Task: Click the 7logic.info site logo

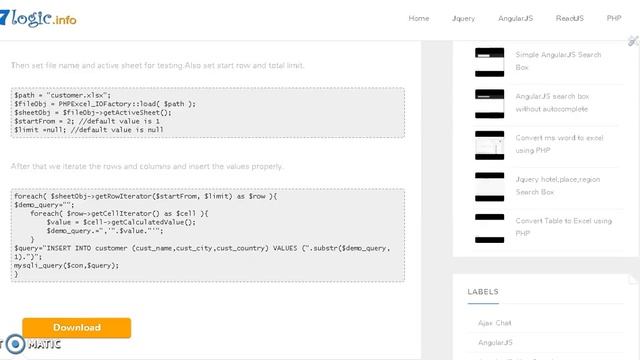Action: (x=38, y=18)
